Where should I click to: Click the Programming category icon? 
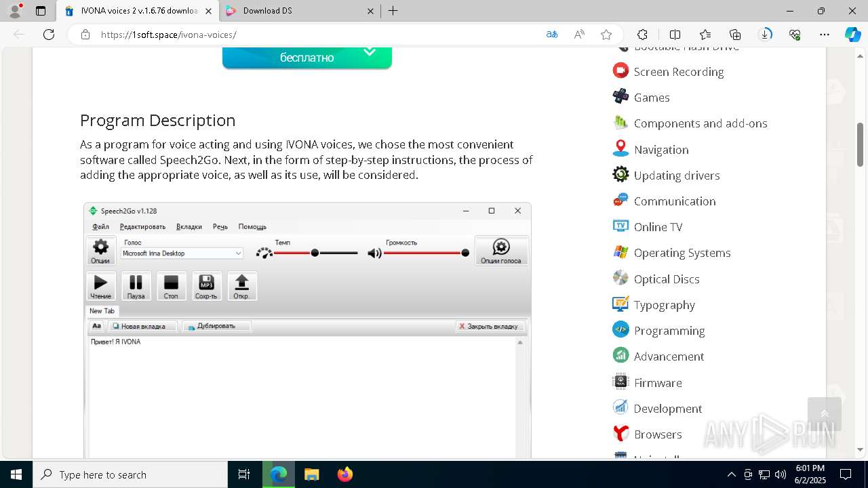coord(620,329)
